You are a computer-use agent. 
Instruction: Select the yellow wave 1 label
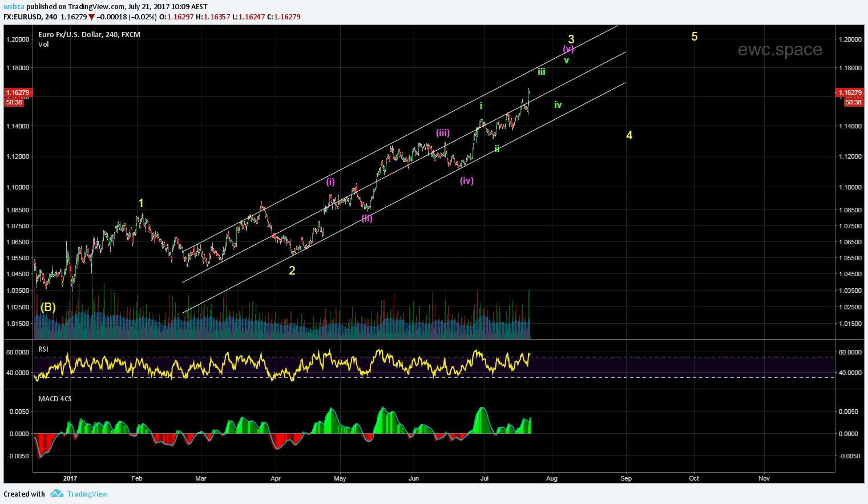(x=141, y=203)
